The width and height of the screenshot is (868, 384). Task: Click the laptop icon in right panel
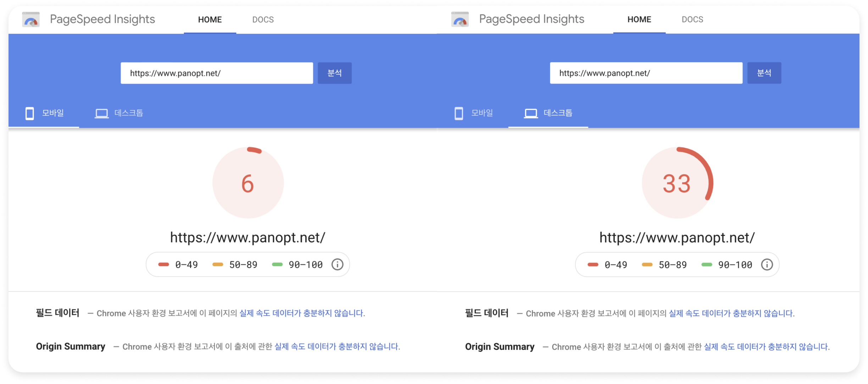tap(531, 114)
